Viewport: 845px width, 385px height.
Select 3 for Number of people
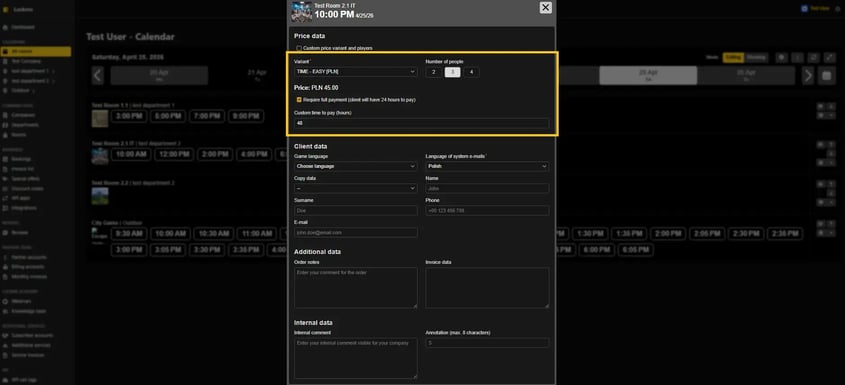coord(453,72)
